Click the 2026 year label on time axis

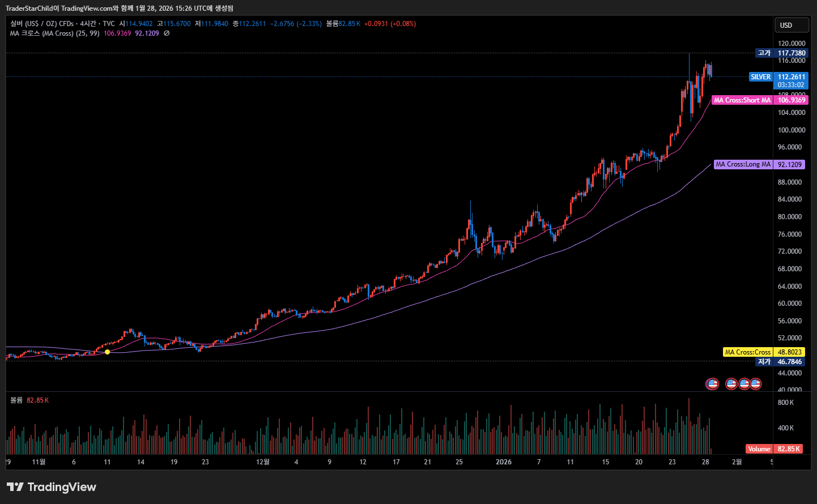[x=503, y=462]
